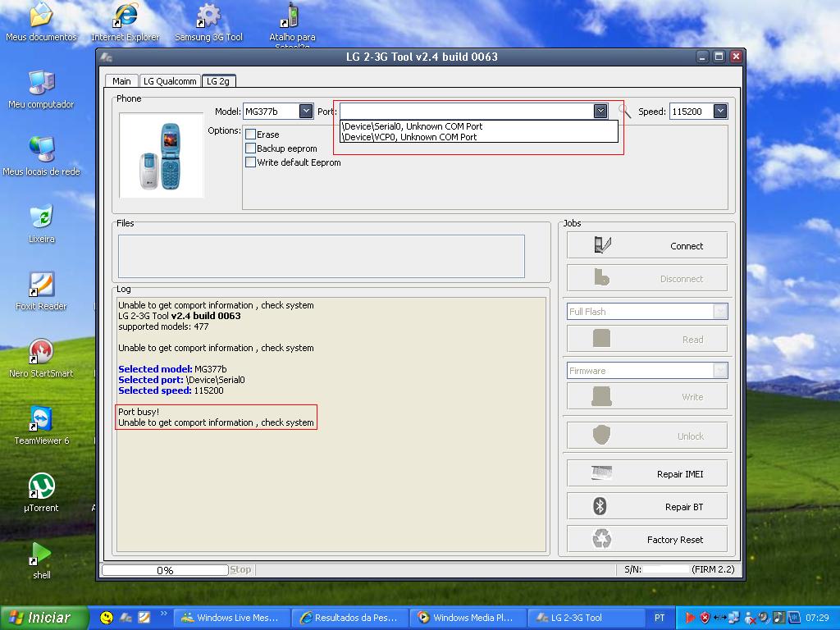Click the speaker volume tray icon
This screenshot has width=840, height=630.
click(x=764, y=618)
